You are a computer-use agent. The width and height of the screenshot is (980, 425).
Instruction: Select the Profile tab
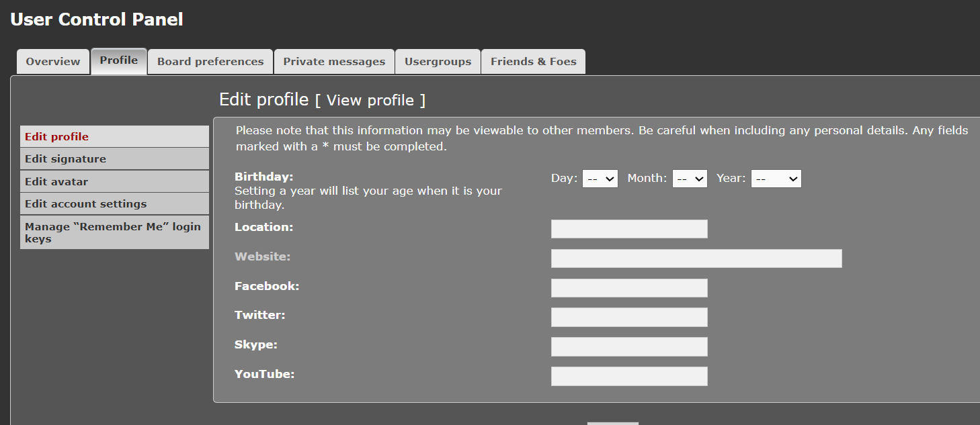(x=119, y=60)
